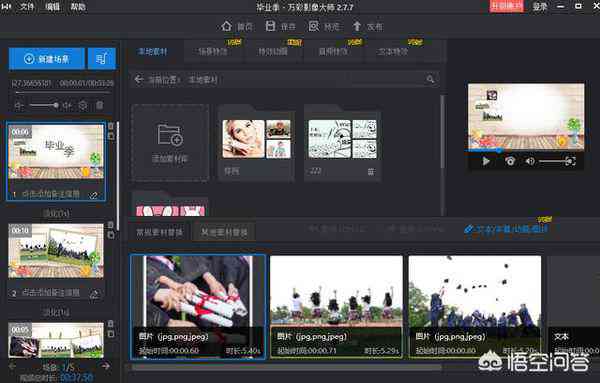Image resolution: width=600 pixels, height=383 pixels.
Task: Click the edit icon on scene 2 note row
Action: click(x=94, y=294)
